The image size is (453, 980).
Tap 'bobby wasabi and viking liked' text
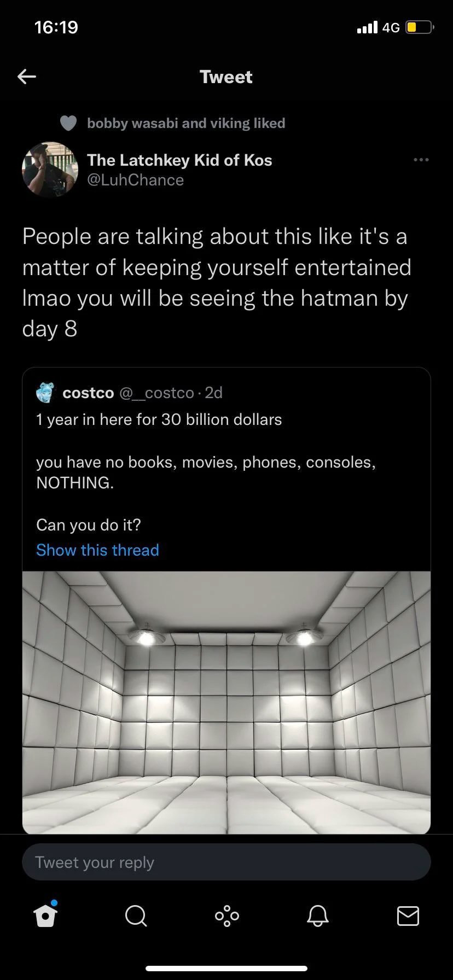(186, 123)
